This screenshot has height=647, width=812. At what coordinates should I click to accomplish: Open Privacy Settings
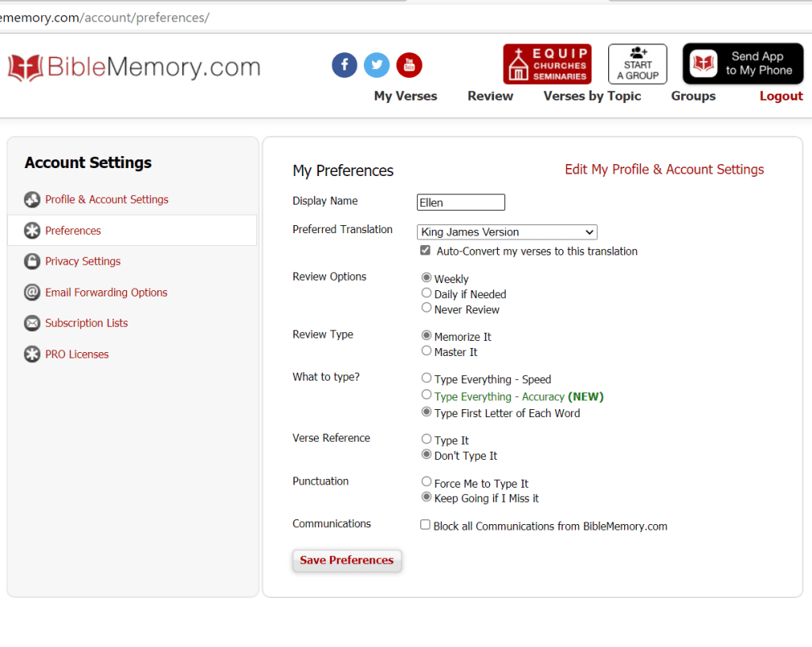(x=82, y=262)
